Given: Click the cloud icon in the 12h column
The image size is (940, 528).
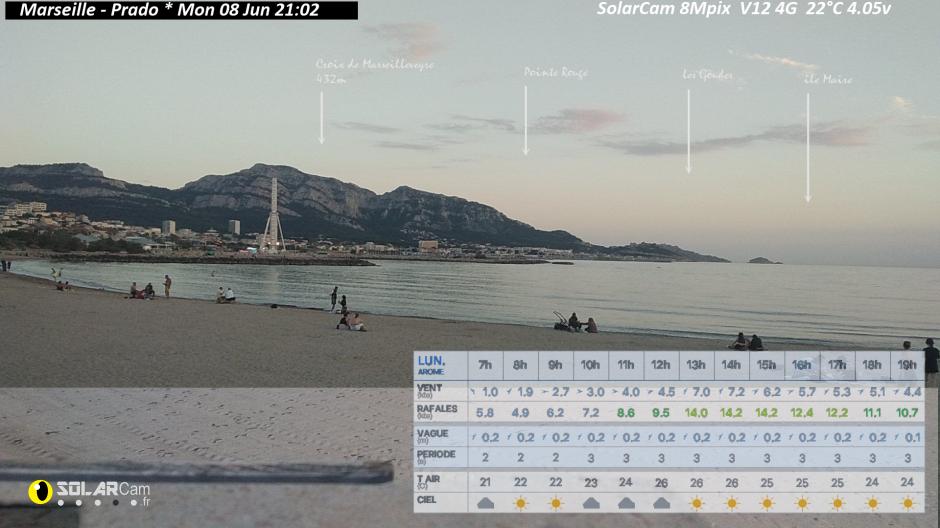Looking at the screenshot, I should coord(661,503).
